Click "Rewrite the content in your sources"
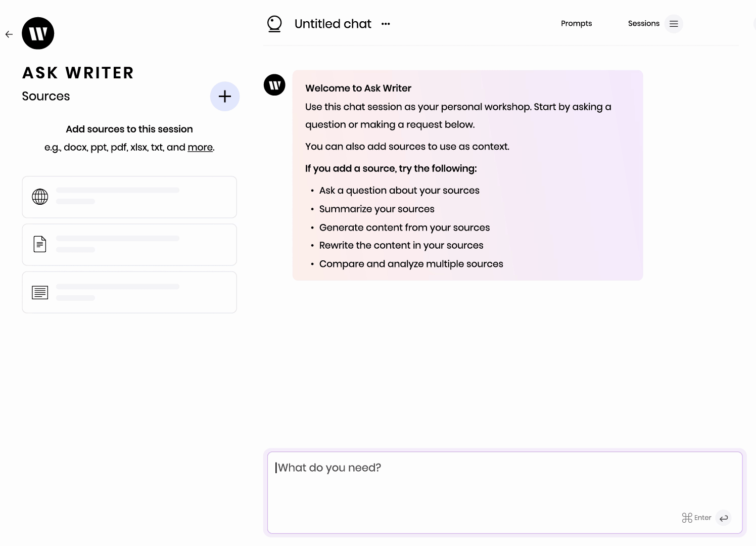Image resolution: width=756 pixels, height=546 pixels. pyautogui.click(x=401, y=246)
